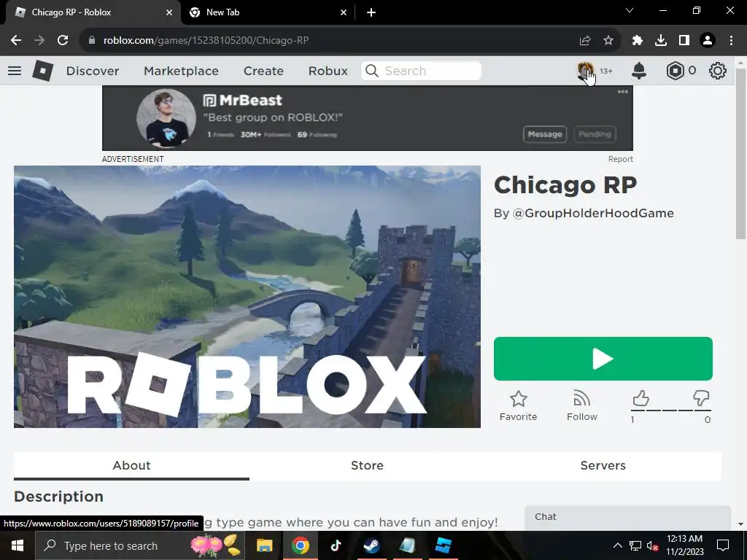This screenshot has height=560, width=747.
Task: Click the share this page icon
Action: pyautogui.click(x=585, y=41)
